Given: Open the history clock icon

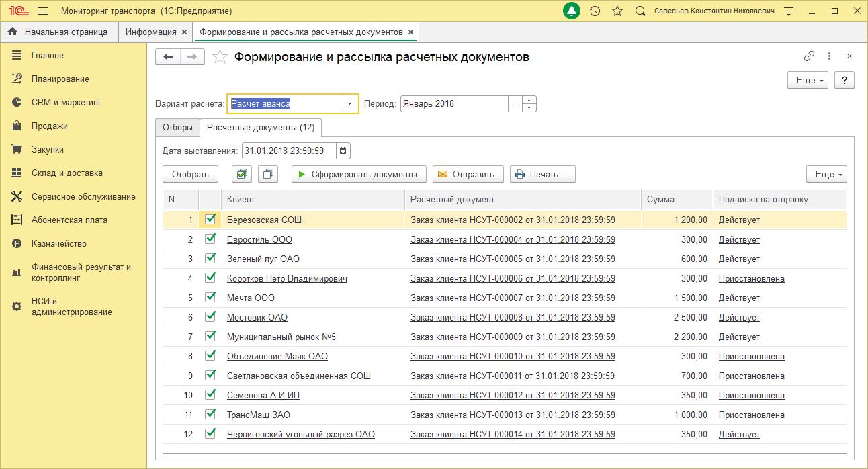Looking at the screenshot, I should (595, 11).
